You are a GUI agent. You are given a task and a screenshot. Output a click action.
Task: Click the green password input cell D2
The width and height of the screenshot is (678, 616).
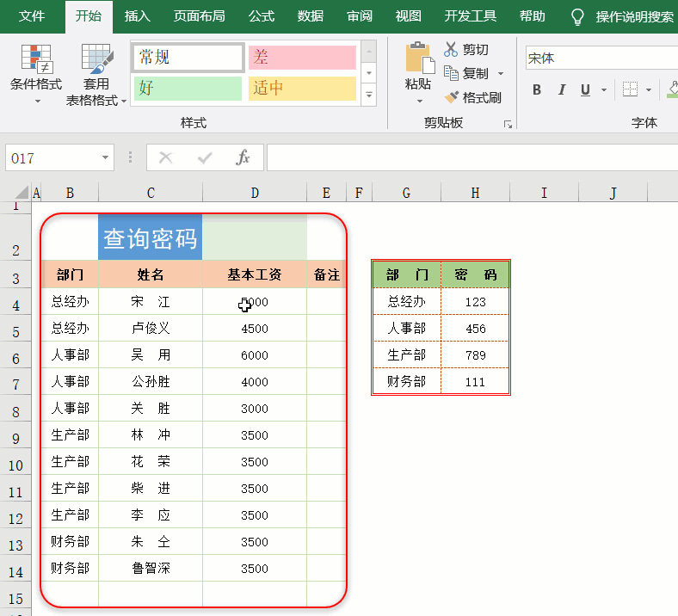point(255,237)
